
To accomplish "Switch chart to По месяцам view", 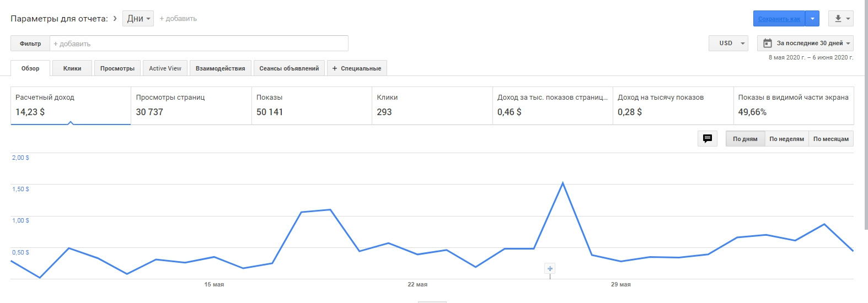I will 831,139.
